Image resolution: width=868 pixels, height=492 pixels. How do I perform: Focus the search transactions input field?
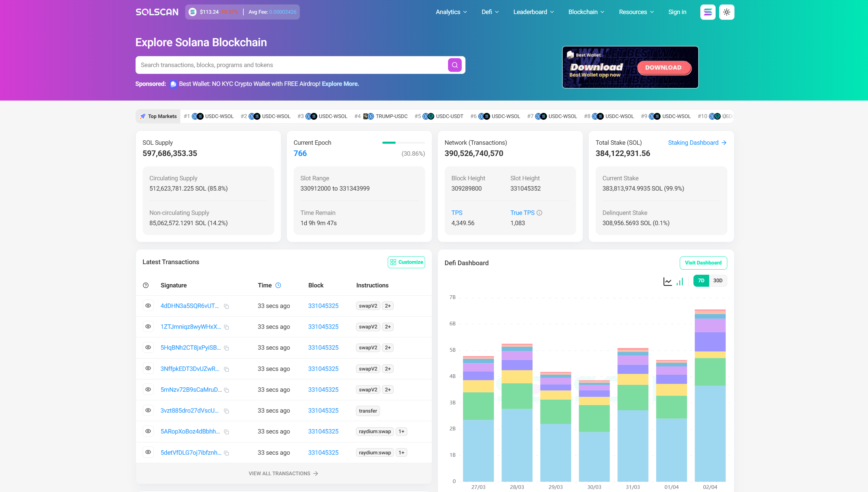click(x=292, y=65)
